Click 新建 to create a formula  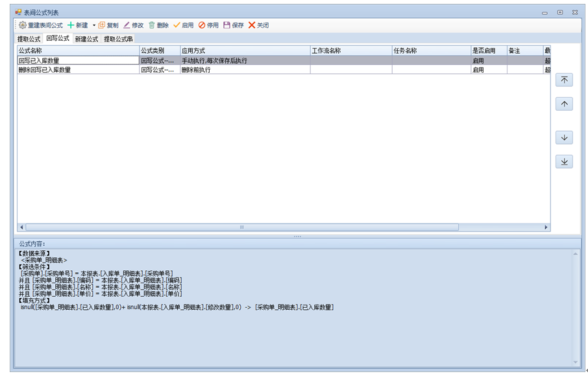78,25
